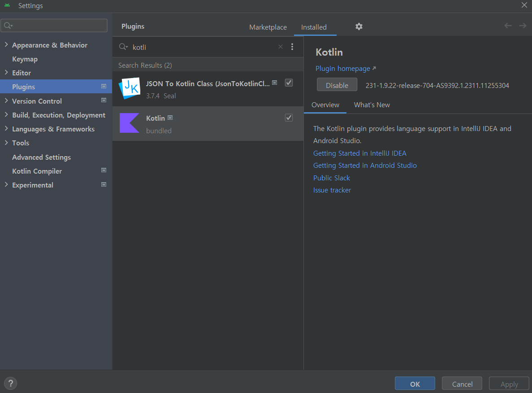The image size is (532, 393).
Task: Open the Plugin homepage link
Action: (x=343, y=69)
